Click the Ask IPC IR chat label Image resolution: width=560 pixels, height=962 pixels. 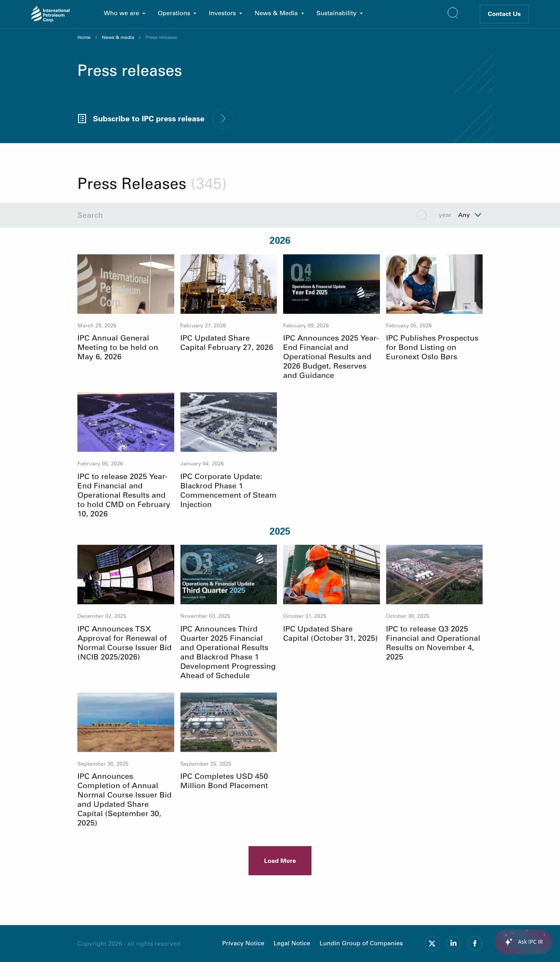pos(530,942)
